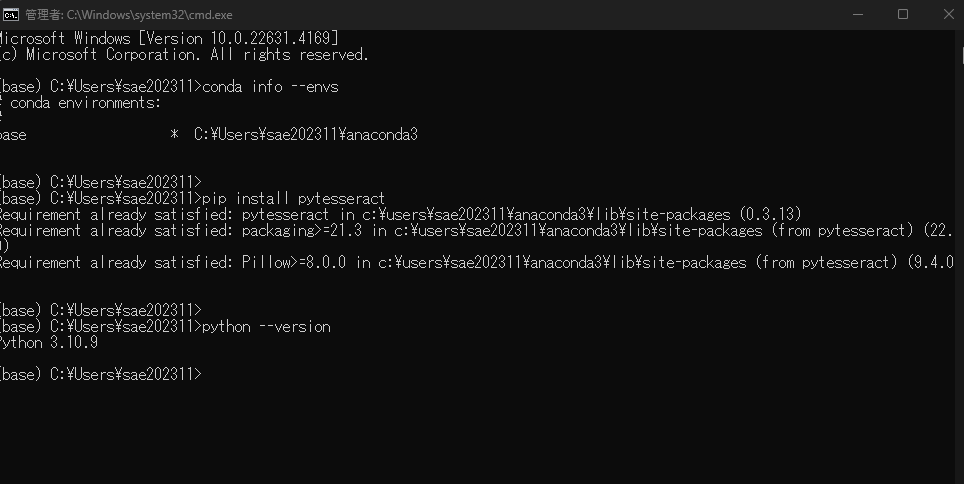Close the command prompt window
Viewport: 964px width, 484px height.
[948, 14]
